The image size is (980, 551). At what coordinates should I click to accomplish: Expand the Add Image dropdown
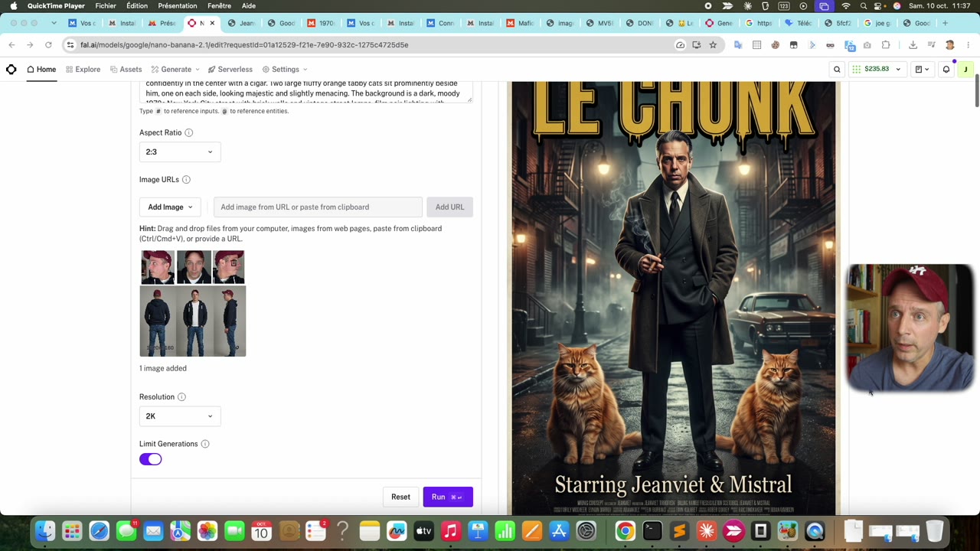(x=170, y=207)
